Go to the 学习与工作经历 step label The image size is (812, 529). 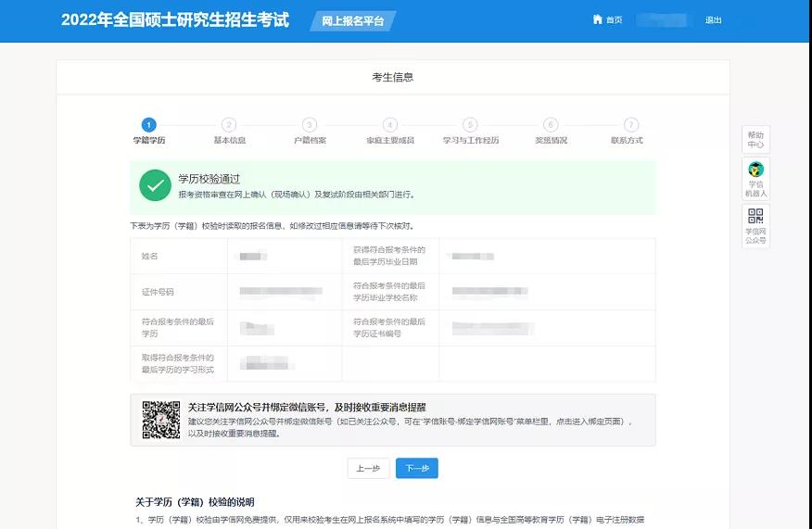pyautogui.click(x=470, y=140)
